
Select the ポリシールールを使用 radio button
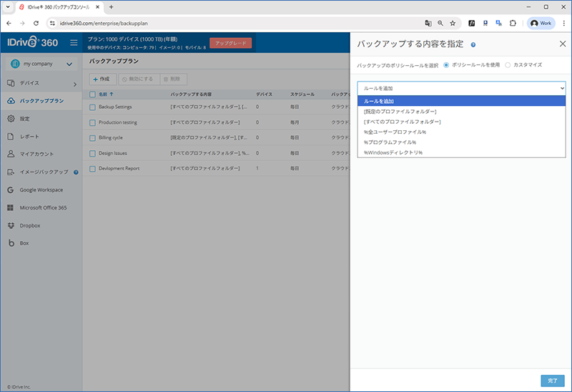pos(447,64)
